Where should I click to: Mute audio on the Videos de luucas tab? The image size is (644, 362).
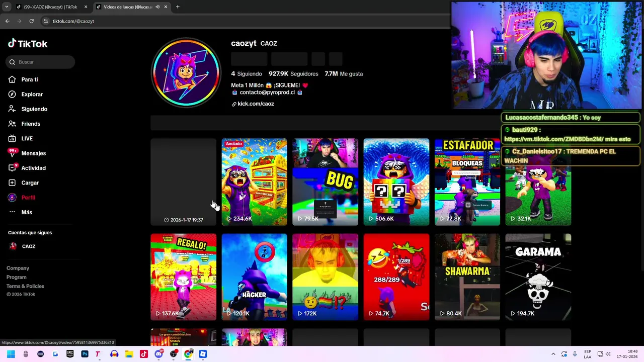tap(157, 7)
